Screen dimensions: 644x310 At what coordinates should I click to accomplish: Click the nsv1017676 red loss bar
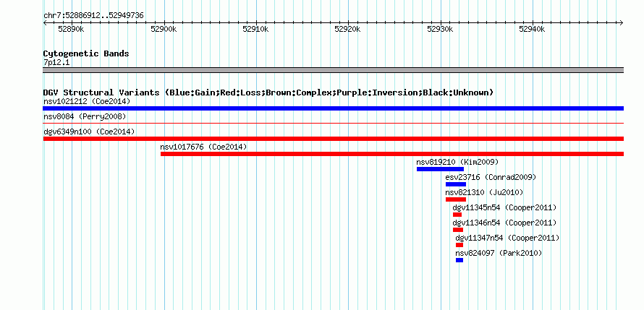click(x=392, y=154)
